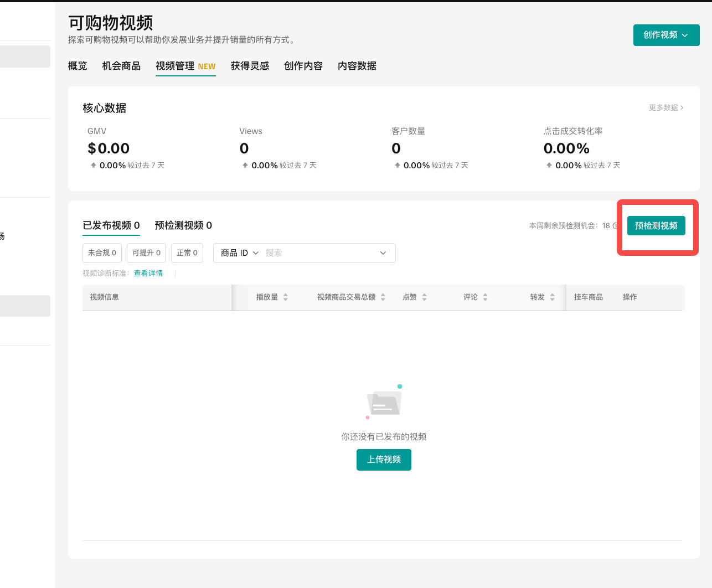Viewport: 712px width, 588px height.
Task: Expand the search box dropdown arrow
Action: point(383,253)
